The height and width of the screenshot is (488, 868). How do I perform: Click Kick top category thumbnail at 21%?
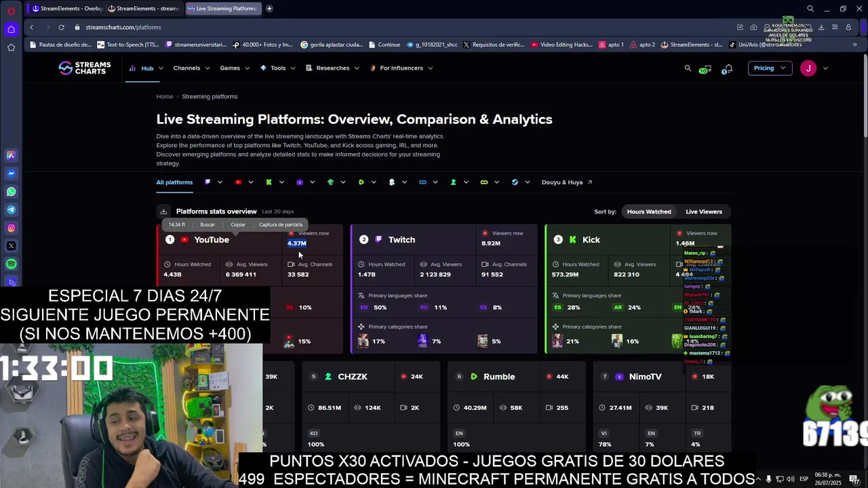point(557,341)
